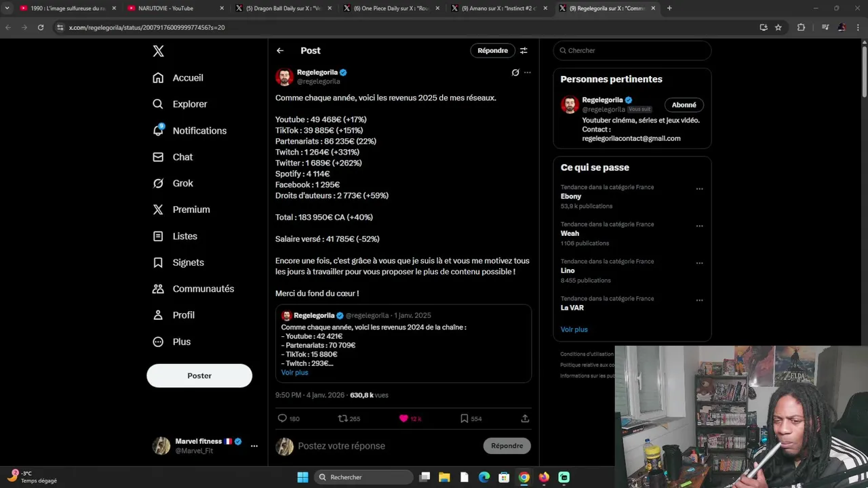868x488 pixels.
Task: Open the Marvel fitness account avatar
Action: click(161, 446)
